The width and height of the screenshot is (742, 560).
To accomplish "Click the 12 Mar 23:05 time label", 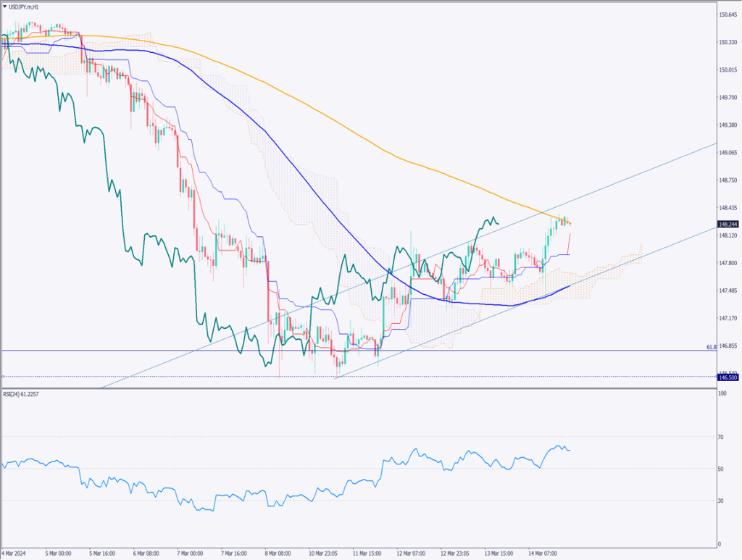I will click(454, 553).
